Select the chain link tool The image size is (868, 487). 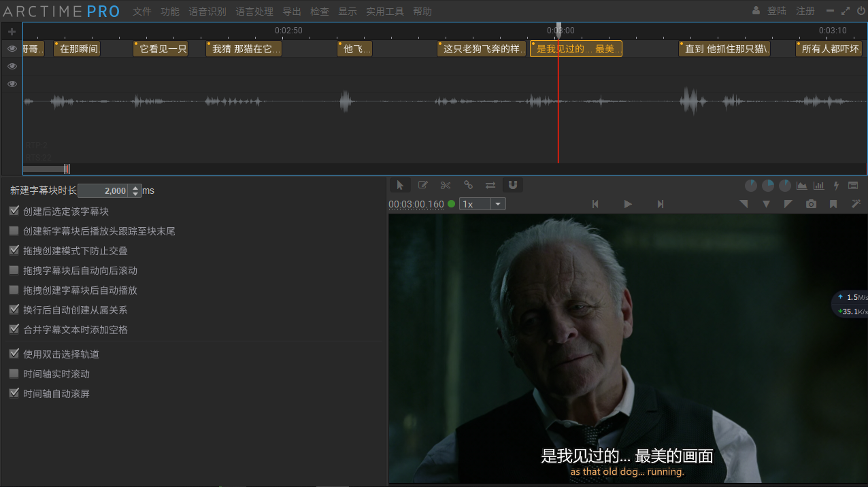coord(468,185)
